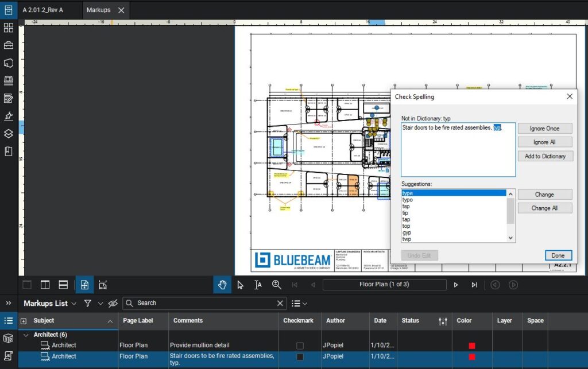Select the Pan hand tool

[222, 285]
